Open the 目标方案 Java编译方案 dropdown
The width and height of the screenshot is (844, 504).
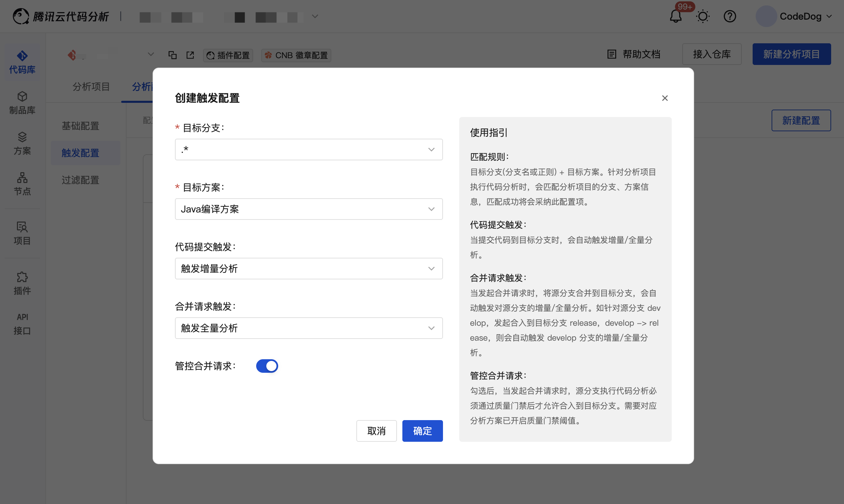[x=309, y=209]
